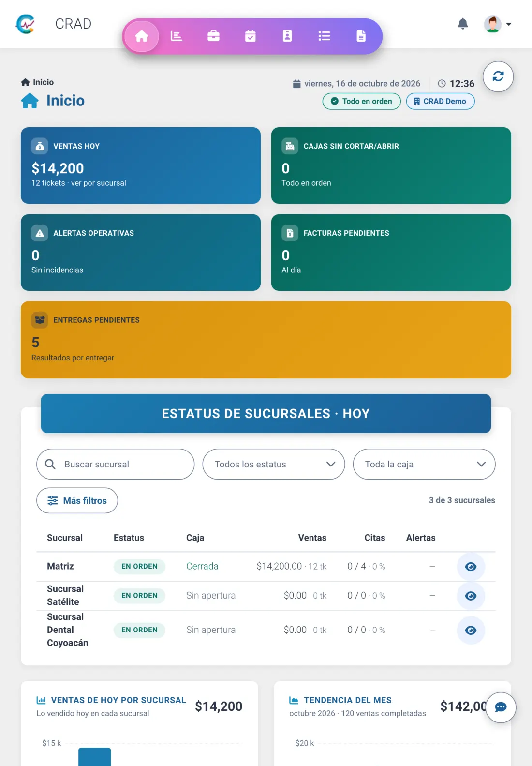This screenshot has width=532, height=766.
Task: Click the Facturas Pendientes invoice icon
Action: pyautogui.click(x=290, y=233)
